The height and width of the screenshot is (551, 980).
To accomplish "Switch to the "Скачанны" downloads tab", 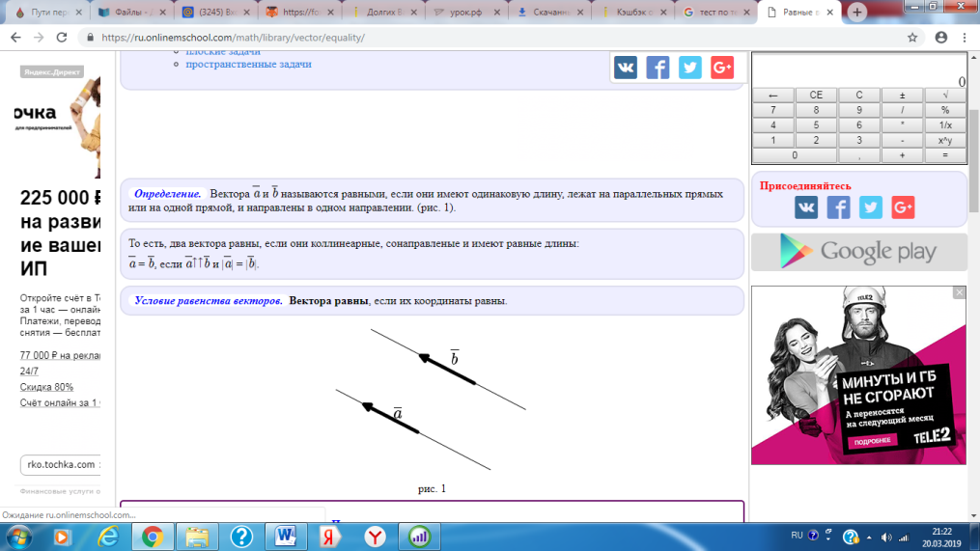I will pyautogui.click(x=551, y=13).
